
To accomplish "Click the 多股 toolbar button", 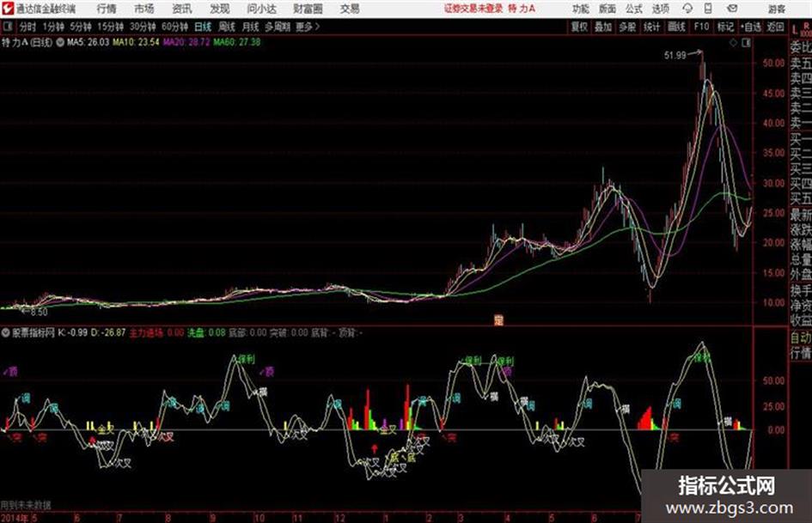I will [x=627, y=27].
